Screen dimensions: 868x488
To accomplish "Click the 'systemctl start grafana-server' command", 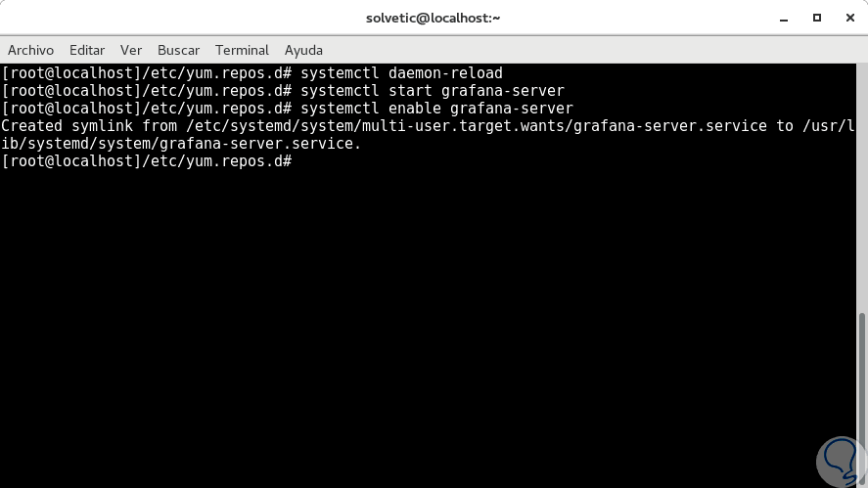I will (432, 91).
